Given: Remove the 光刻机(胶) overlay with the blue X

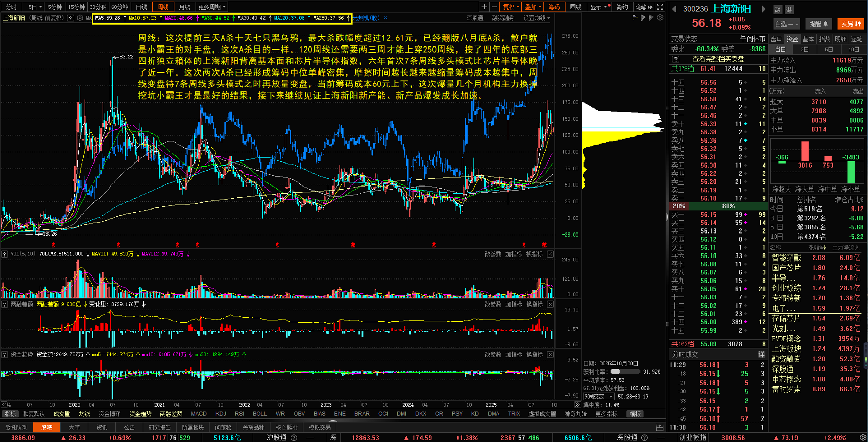Looking at the screenshot, I should point(385,18).
